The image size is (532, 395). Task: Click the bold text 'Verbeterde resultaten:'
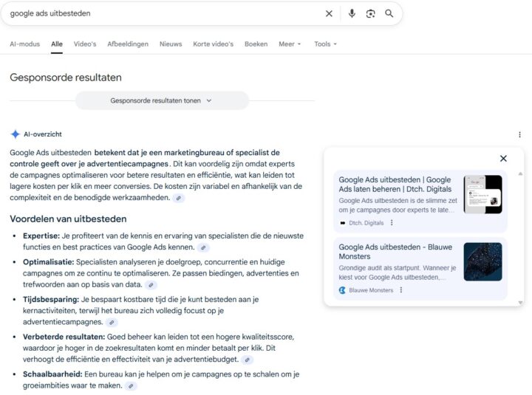(64, 337)
